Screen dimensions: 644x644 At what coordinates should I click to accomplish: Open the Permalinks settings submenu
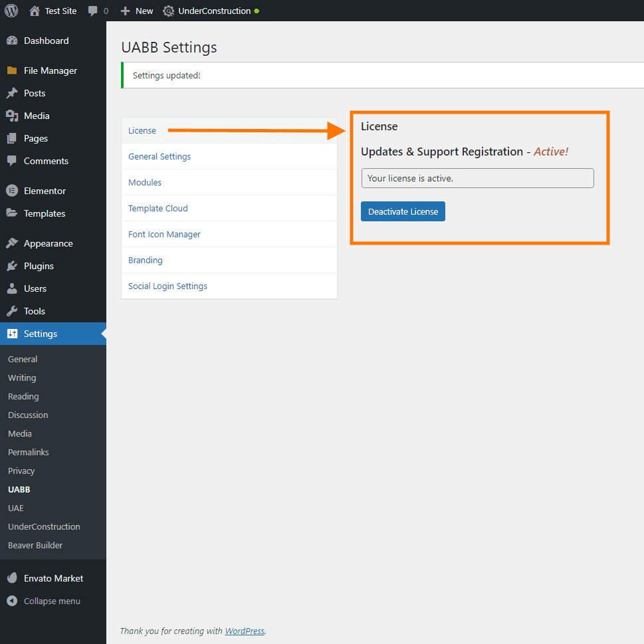tap(29, 452)
